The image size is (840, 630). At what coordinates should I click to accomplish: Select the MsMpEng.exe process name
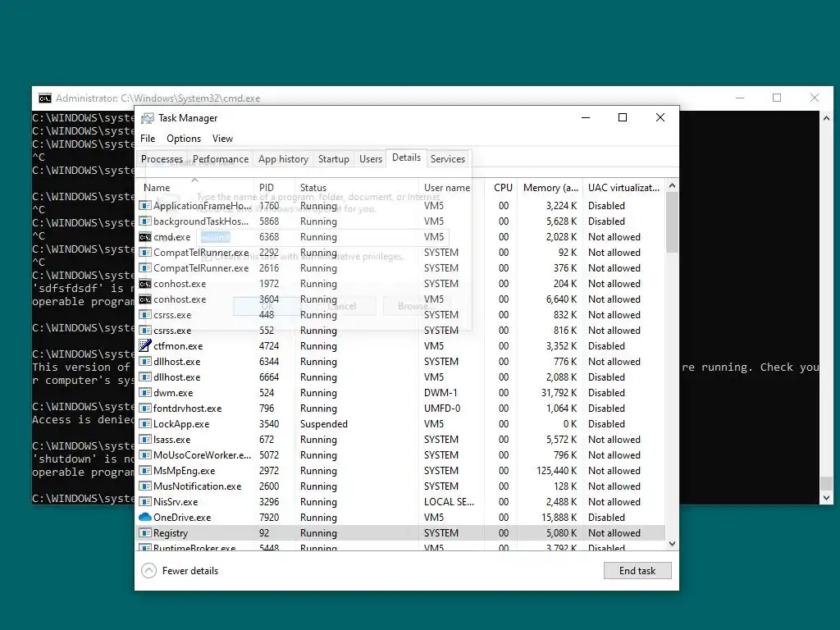click(x=185, y=470)
